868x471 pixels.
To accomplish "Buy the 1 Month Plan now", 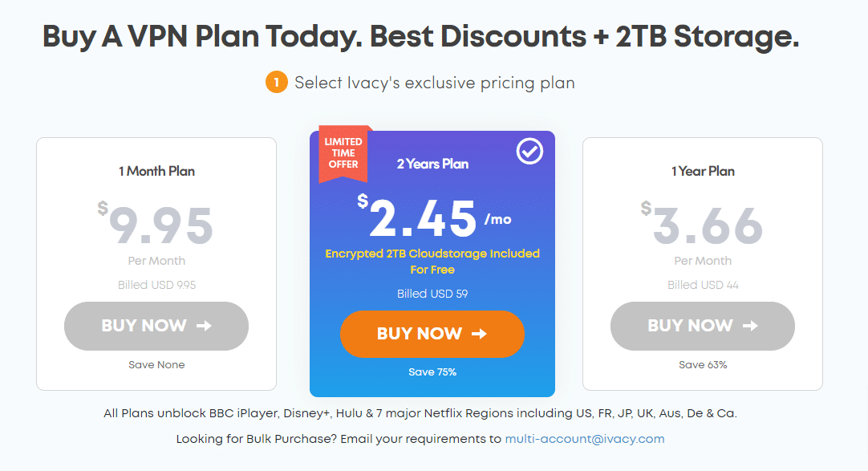I will (x=156, y=326).
